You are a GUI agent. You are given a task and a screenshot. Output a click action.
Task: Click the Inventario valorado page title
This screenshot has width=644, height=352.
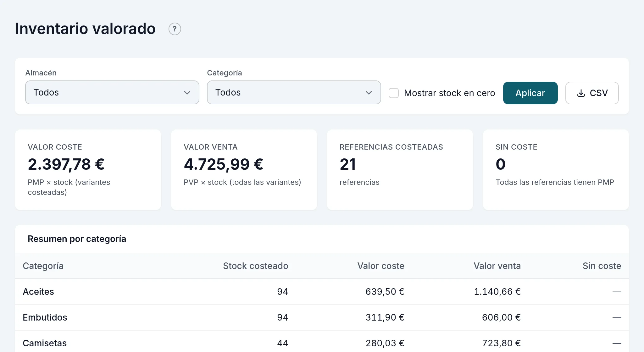(x=85, y=29)
